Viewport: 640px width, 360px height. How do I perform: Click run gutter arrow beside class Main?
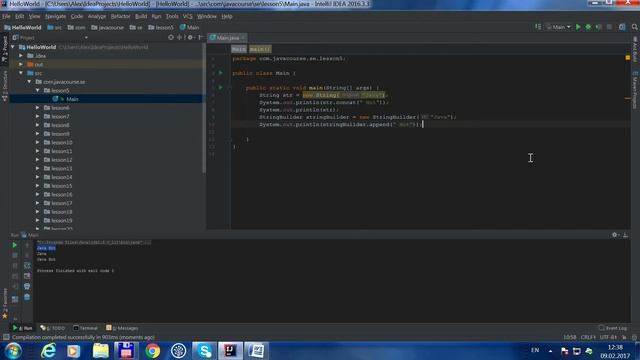click(221, 73)
